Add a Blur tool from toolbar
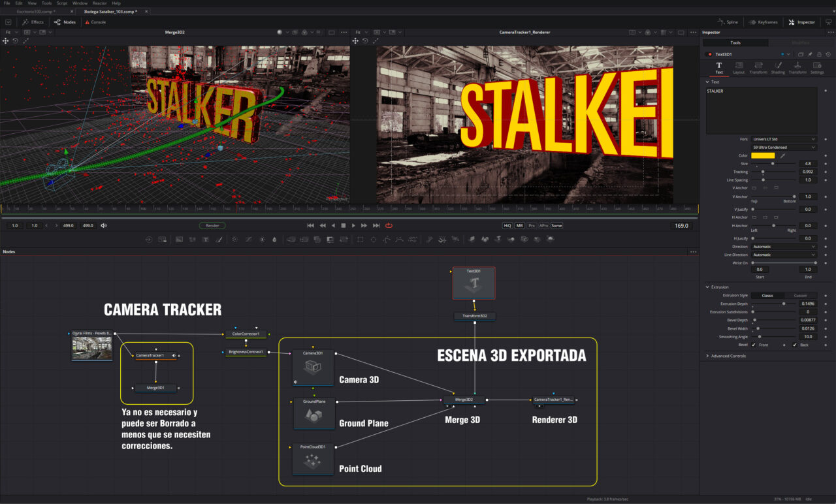This screenshot has width=836, height=504. coord(274,240)
